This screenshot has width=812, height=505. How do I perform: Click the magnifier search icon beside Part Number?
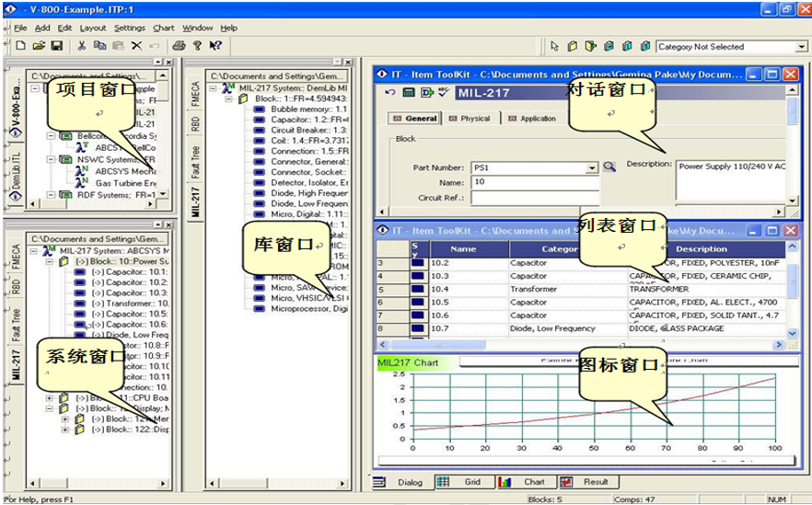point(609,167)
